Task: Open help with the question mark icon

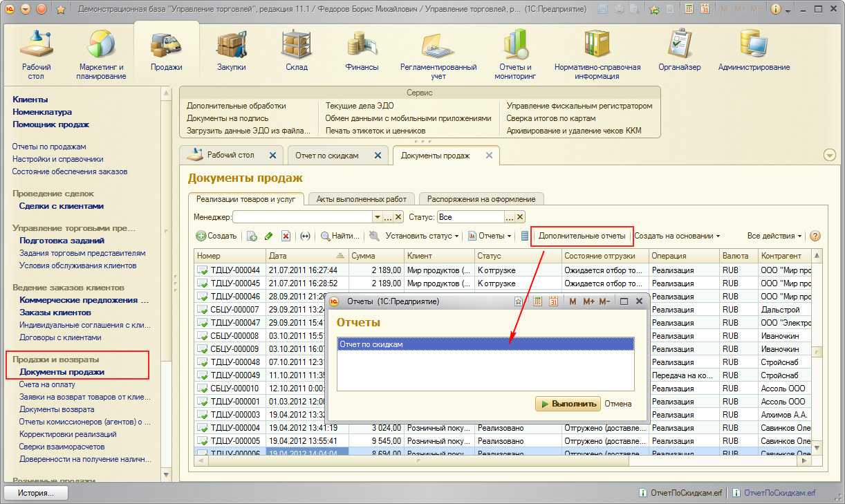Action: coord(815,236)
